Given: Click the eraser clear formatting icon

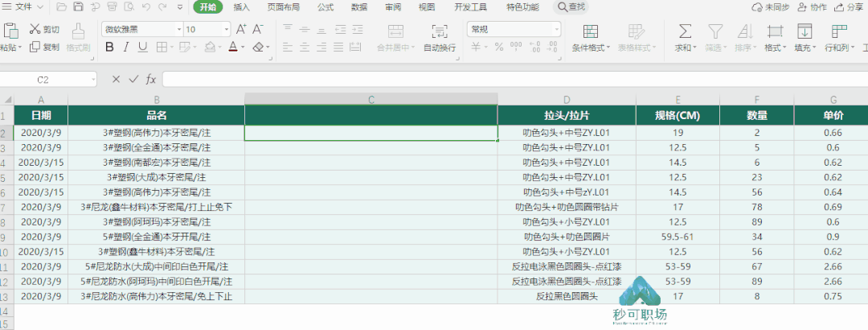Looking at the screenshot, I should pyautogui.click(x=259, y=47).
